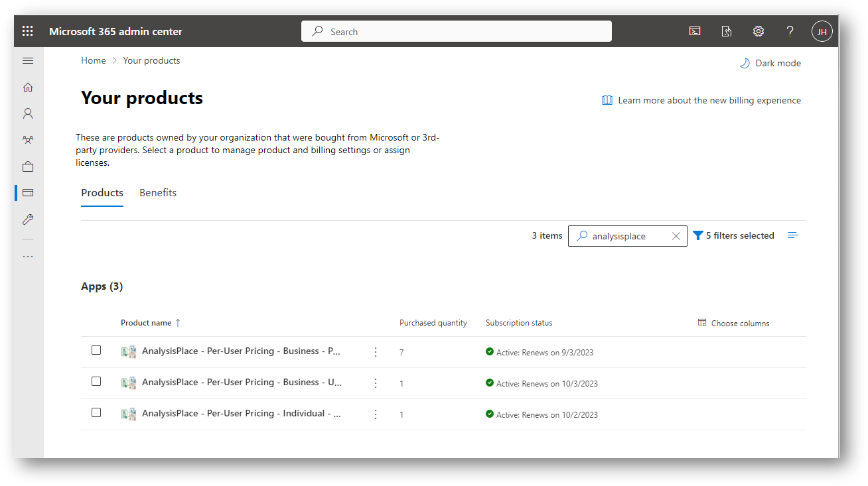
Task: Select checkbox for AnalysisPlace Business - U... row
Action: click(x=96, y=381)
